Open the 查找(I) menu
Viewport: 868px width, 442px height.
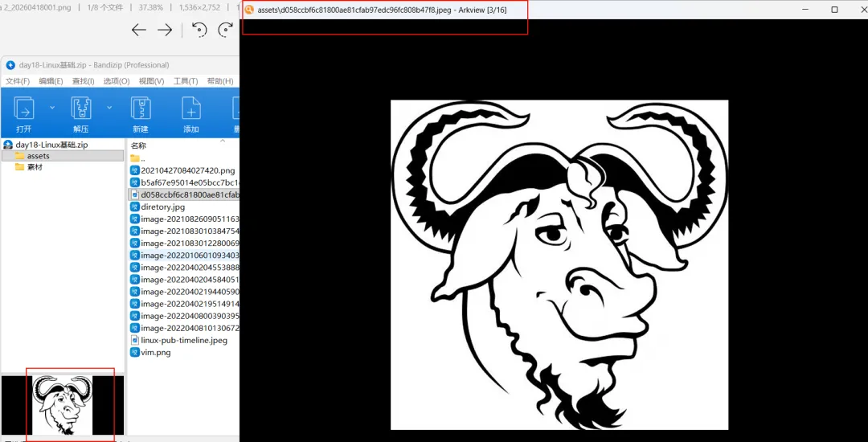84,81
